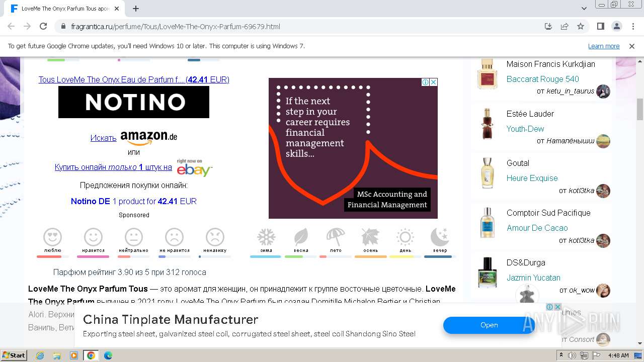Image resolution: width=644 pixels, height=362 pixels.
Task: Open Tous LoveMe The Onyx 42.41 EUR link
Action: [x=134, y=79]
